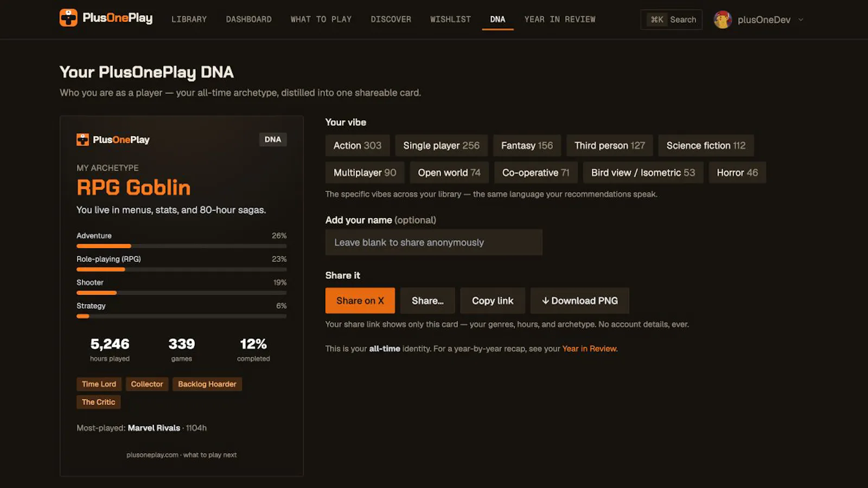Click the Role-playing (RPG) progress bar
Image resolution: width=868 pixels, height=488 pixels.
(x=182, y=269)
